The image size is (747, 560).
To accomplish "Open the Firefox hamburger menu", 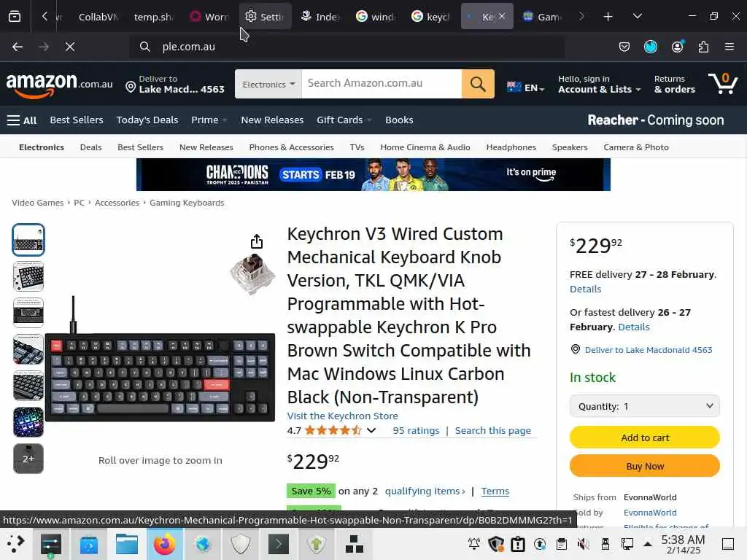I will pyautogui.click(x=729, y=47).
